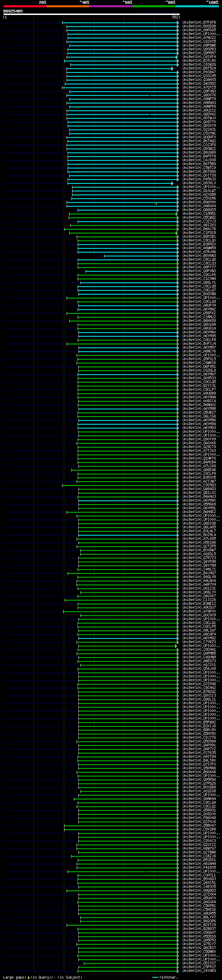Image resolution: width=222 pixels, height=980 pixels.
Task: Open the last hit UniRef100_C4Y4R3
Action: 199,971
